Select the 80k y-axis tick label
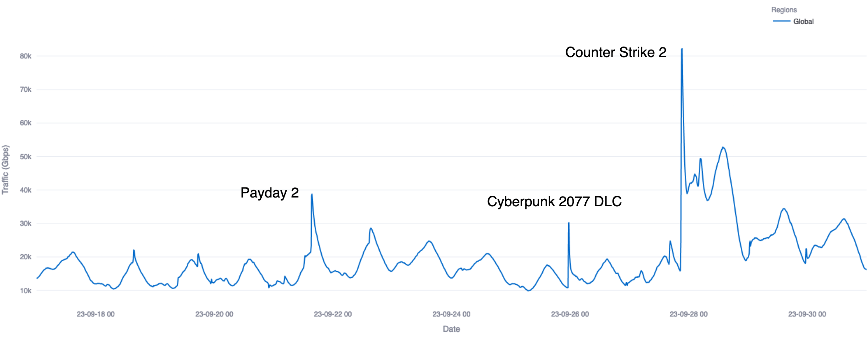 (25, 56)
